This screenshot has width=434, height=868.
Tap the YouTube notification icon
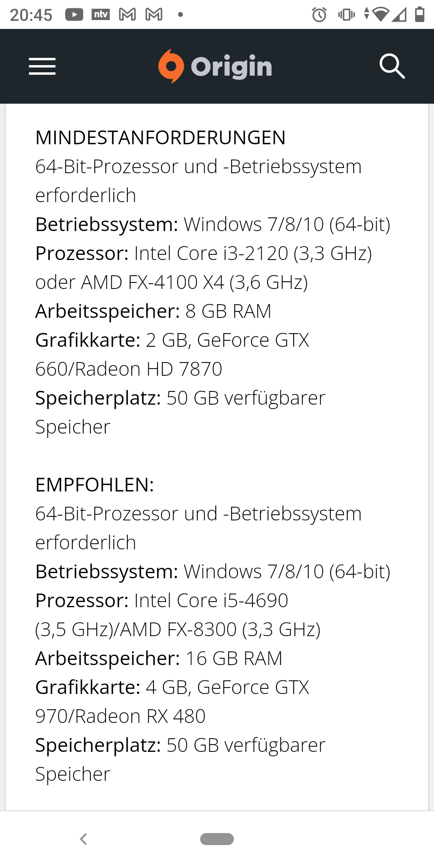[x=74, y=15]
